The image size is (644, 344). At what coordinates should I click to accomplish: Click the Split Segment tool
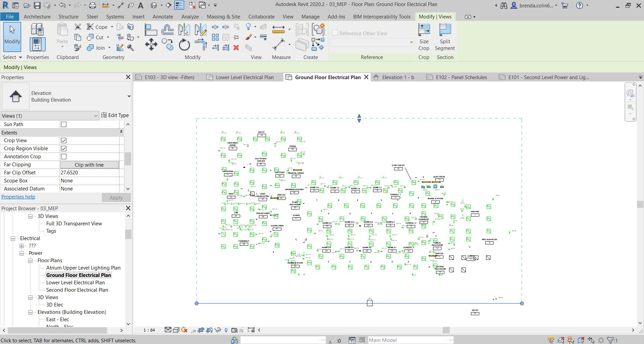pyautogui.click(x=445, y=37)
